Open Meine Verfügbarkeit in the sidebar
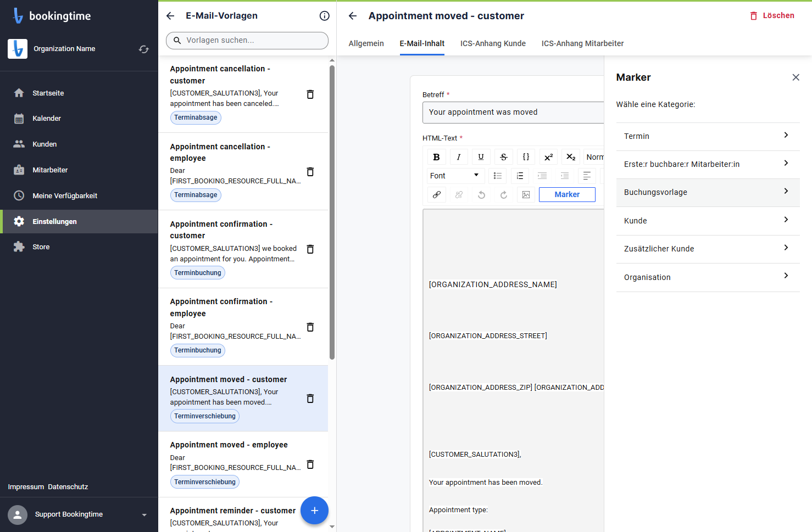812x532 pixels. coord(79,196)
